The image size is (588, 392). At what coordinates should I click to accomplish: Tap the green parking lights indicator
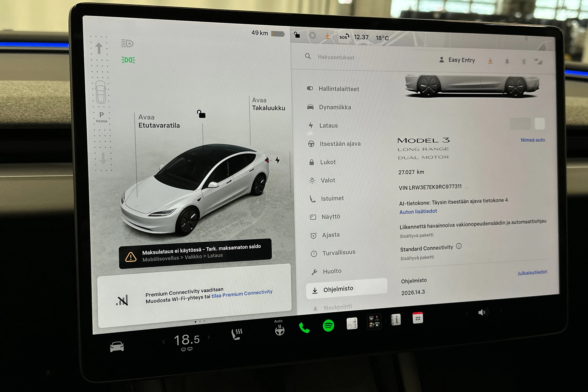(x=128, y=60)
